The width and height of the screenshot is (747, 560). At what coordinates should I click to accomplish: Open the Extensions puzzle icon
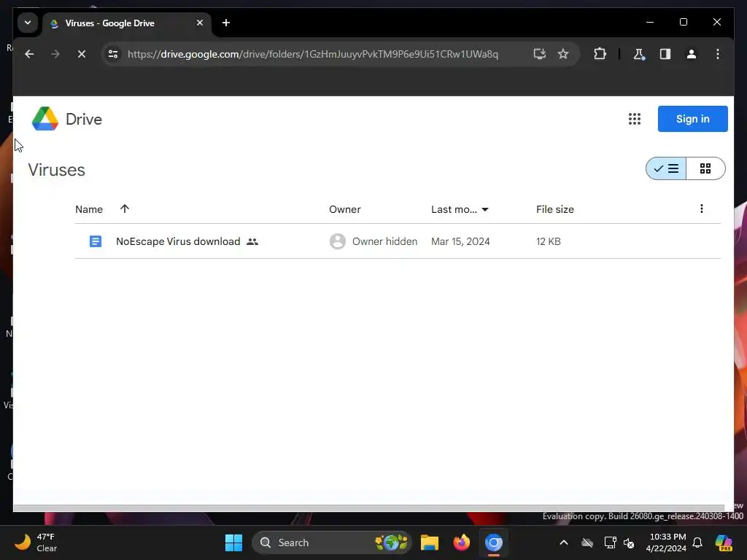[600, 54]
